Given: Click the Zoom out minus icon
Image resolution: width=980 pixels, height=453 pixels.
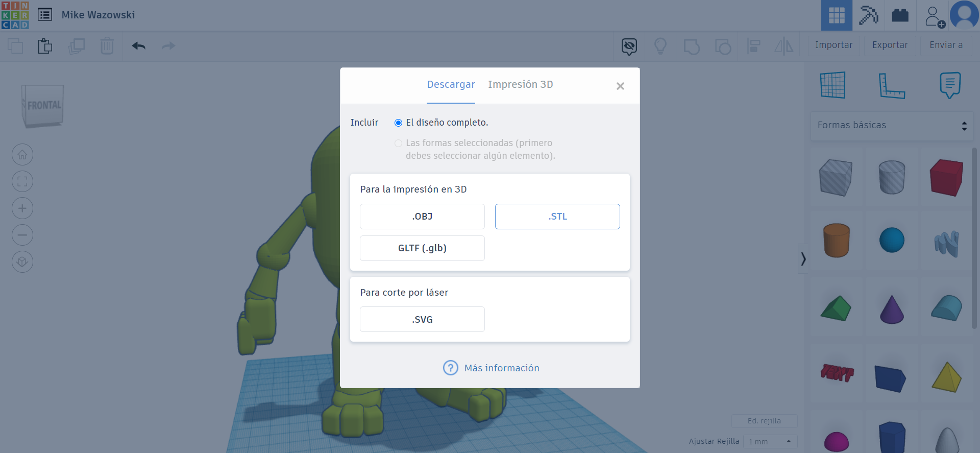Looking at the screenshot, I should 22,235.
